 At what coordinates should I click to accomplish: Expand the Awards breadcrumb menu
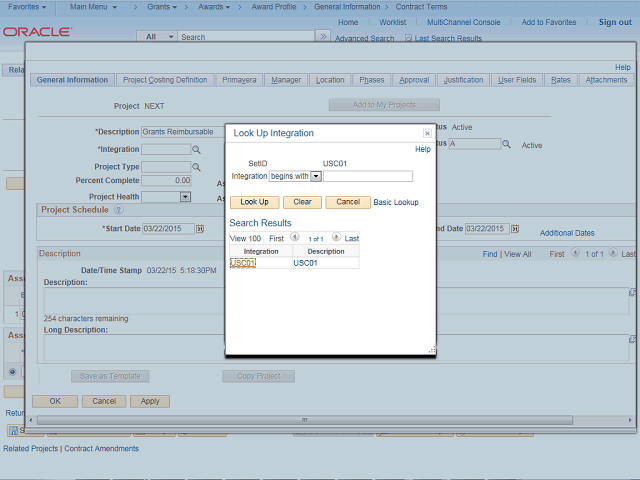(x=214, y=7)
